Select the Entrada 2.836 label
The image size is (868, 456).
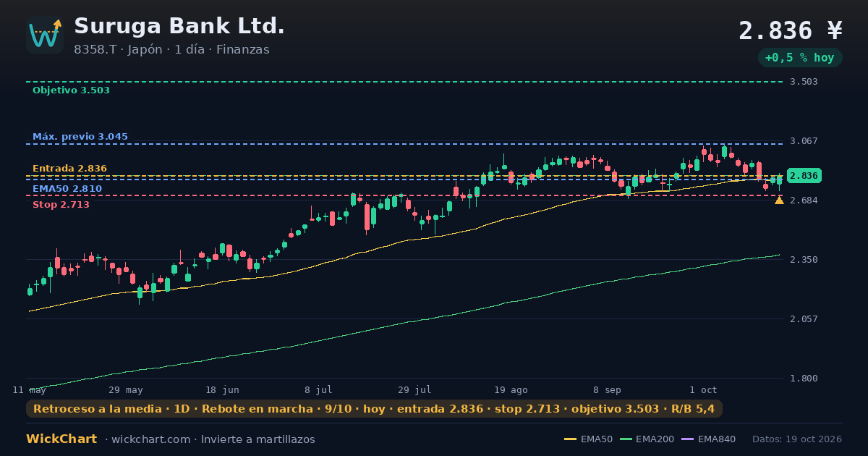tap(69, 169)
